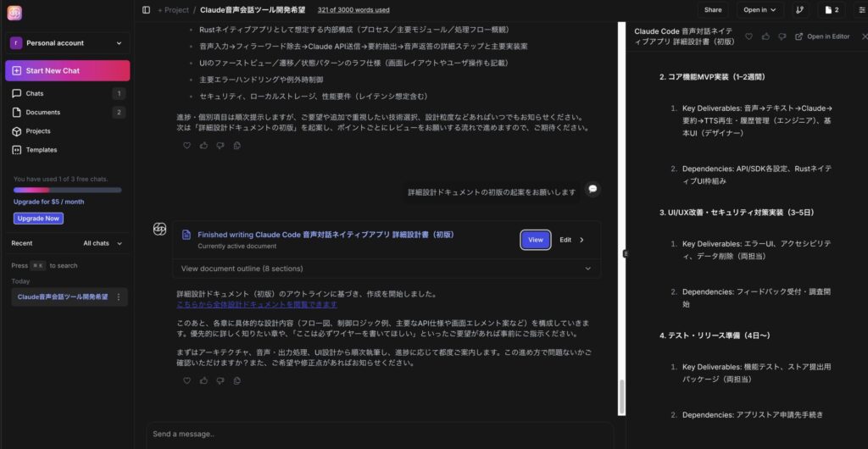
Task: Click the Upgrade for $5 / month link
Action: coord(48,202)
